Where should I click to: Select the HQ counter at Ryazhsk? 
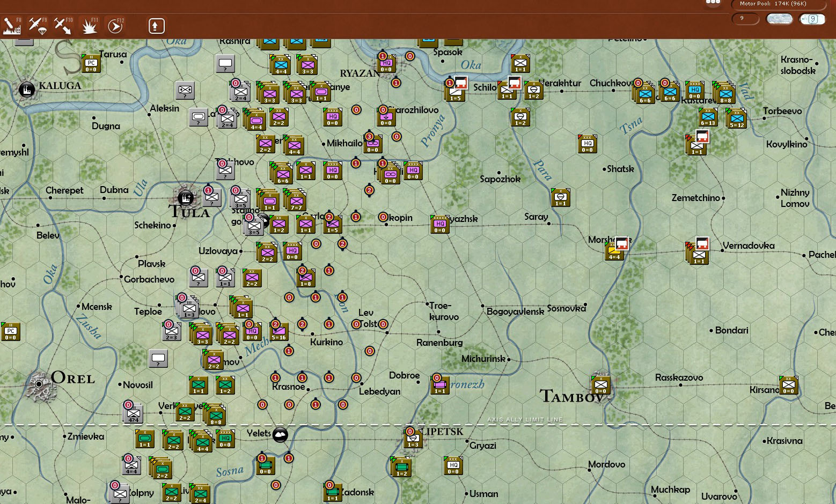[x=440, y=224]
